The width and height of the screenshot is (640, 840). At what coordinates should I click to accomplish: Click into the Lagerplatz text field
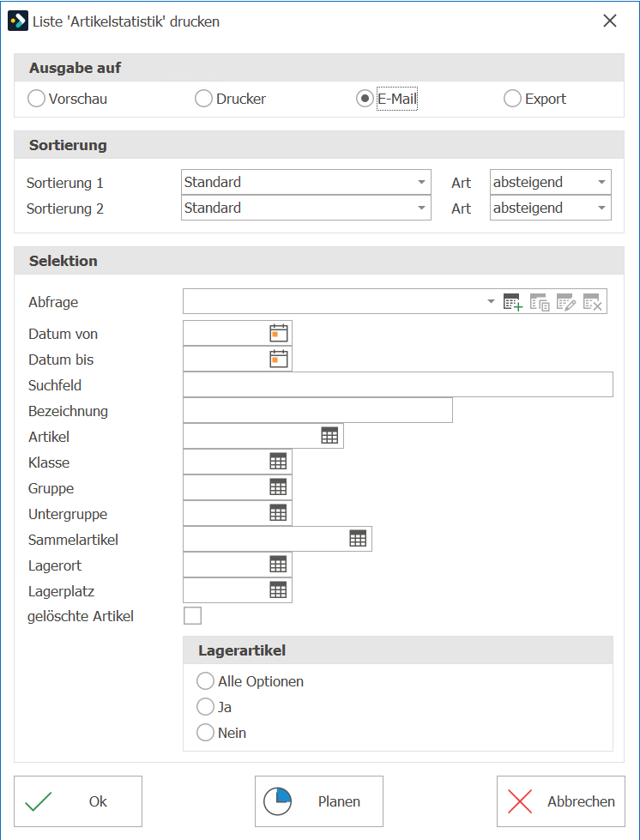226,590
